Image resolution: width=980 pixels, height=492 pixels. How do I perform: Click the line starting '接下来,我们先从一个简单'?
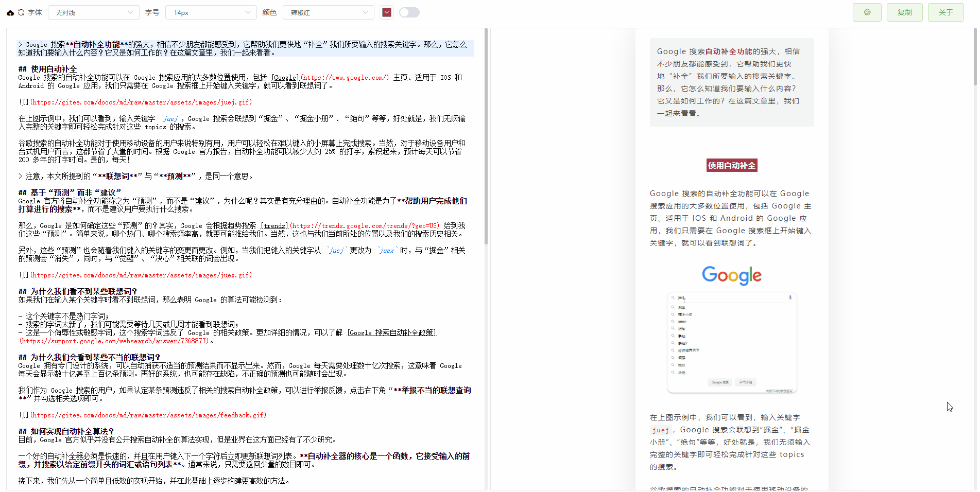[154, 481]
